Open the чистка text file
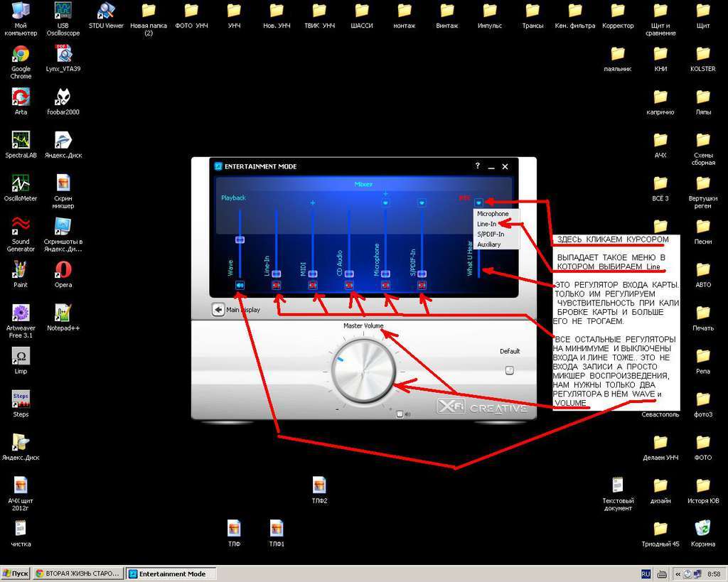Screen dimensions: 728x582 click(21, 533)
